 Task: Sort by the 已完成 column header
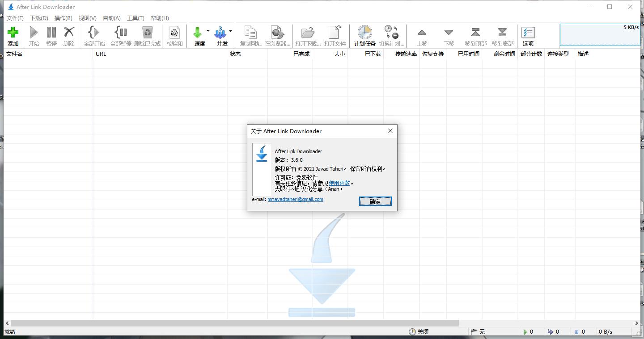(x=290, y=54)
